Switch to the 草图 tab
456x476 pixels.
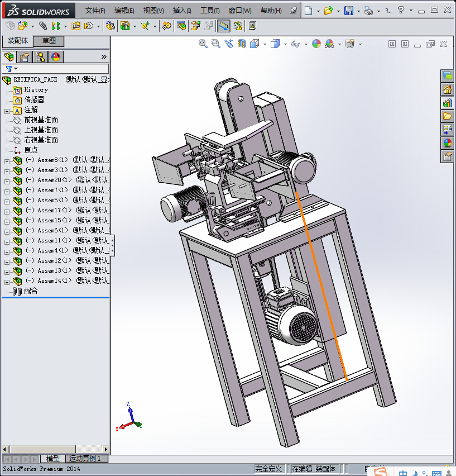49,41
